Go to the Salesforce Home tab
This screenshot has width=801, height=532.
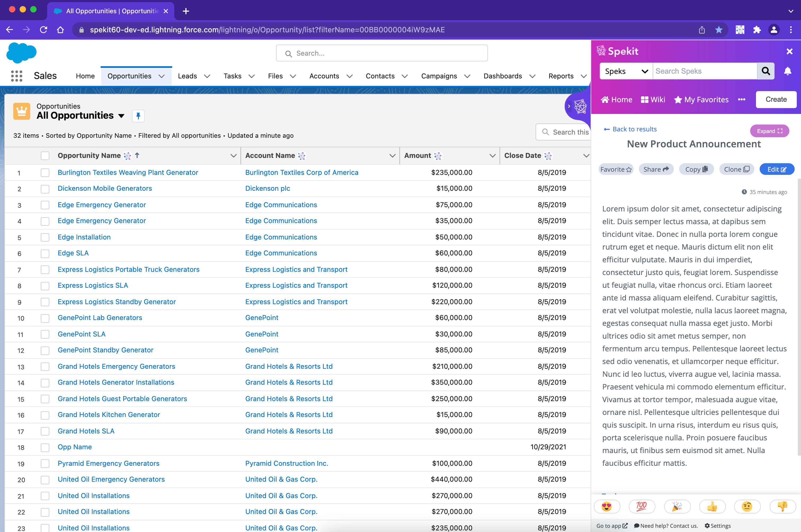[x=85, y=76]
